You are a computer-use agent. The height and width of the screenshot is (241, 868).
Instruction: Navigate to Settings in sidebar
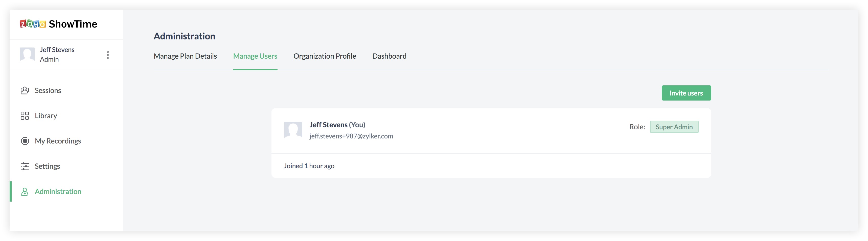pyautogui.click(x=47, y=166)
